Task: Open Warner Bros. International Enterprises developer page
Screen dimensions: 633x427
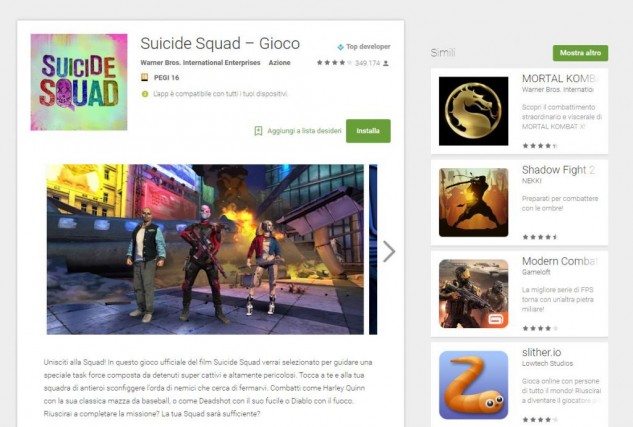Action: point(200,63)
